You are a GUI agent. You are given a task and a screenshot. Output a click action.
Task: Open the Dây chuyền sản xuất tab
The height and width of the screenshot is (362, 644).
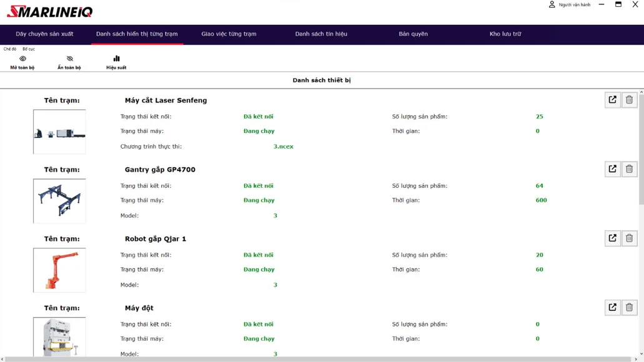[44, 34]
